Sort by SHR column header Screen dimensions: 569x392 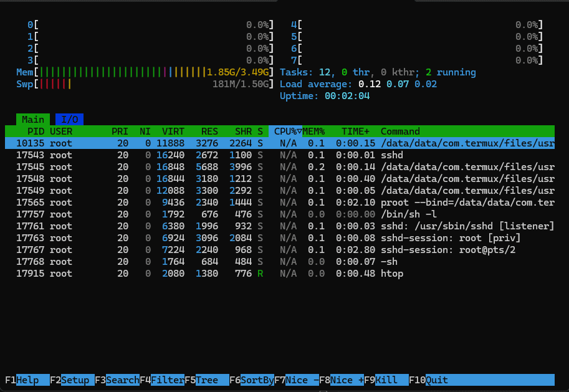tap(243, 131)
